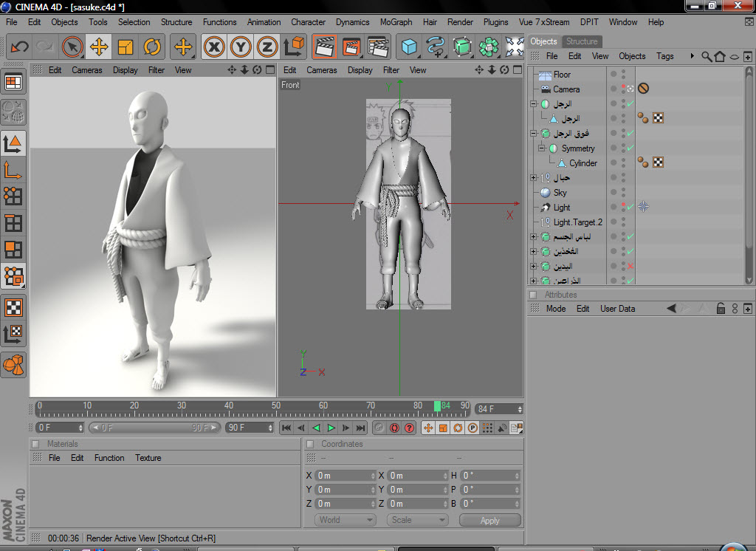
Task: Click the red auto-keyframing icon
Action: click(394, 428)
